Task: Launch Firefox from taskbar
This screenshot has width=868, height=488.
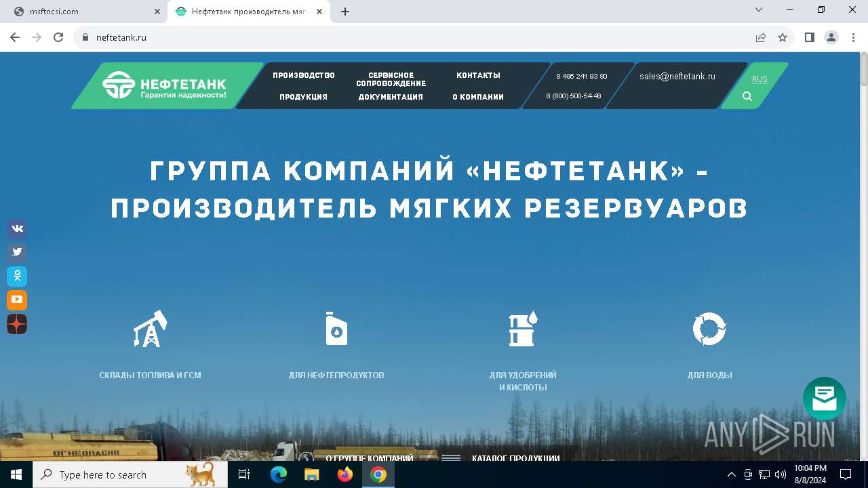Action: point(345,475)
